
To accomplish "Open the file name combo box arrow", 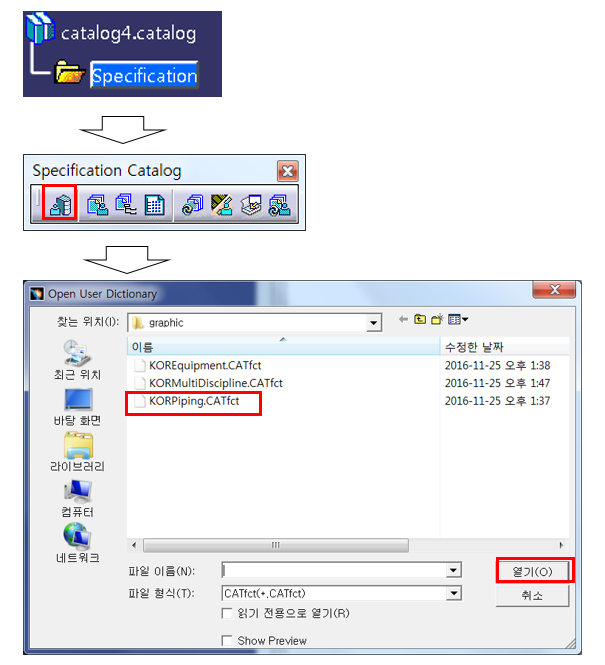I will pos(453,570).
